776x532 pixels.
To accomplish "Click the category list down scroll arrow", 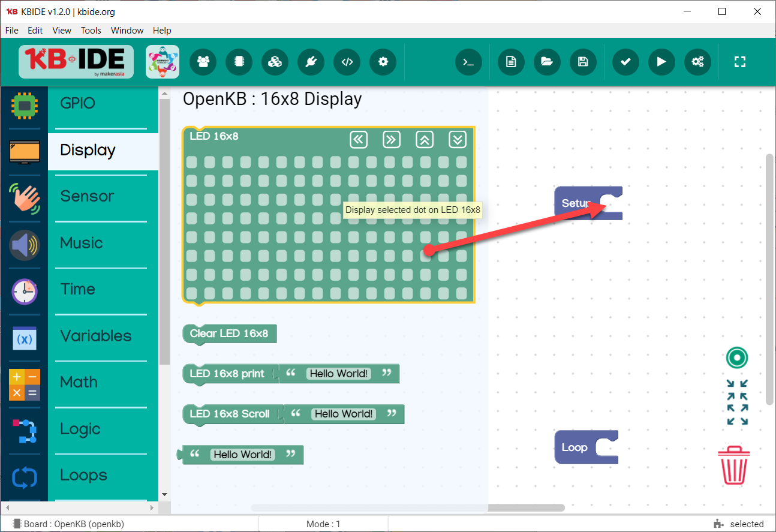I will 164,495.
